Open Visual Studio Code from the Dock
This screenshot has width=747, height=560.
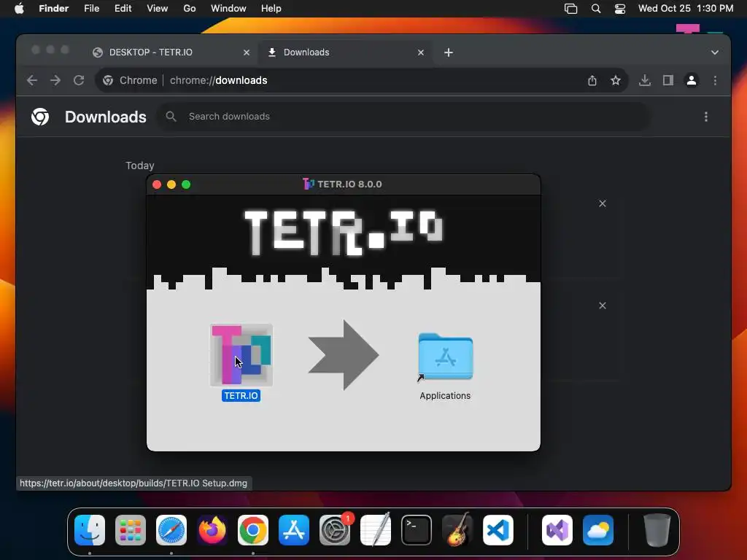point(498,530)
